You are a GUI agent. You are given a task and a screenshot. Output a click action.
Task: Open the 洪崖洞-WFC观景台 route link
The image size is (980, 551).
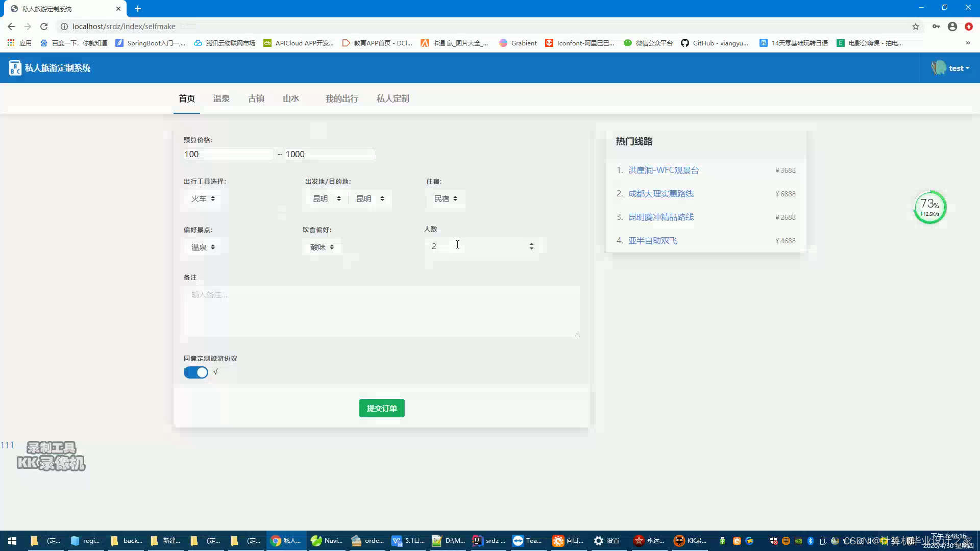(663, 170)
